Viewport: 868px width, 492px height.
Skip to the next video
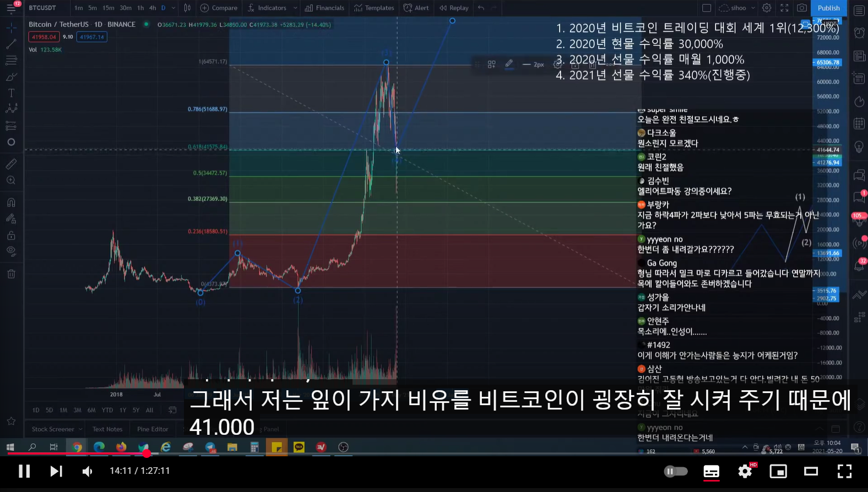tap(56, 471)
